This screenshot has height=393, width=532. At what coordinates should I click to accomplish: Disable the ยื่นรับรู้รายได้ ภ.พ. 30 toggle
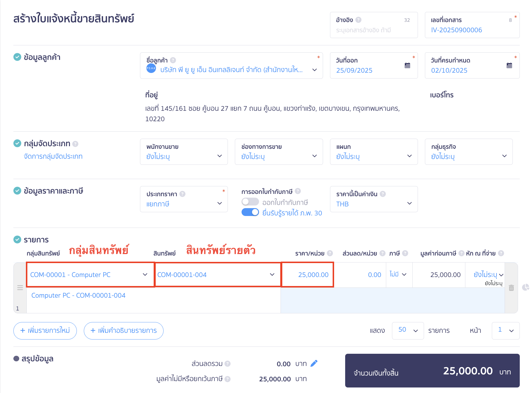pos(250,213)
